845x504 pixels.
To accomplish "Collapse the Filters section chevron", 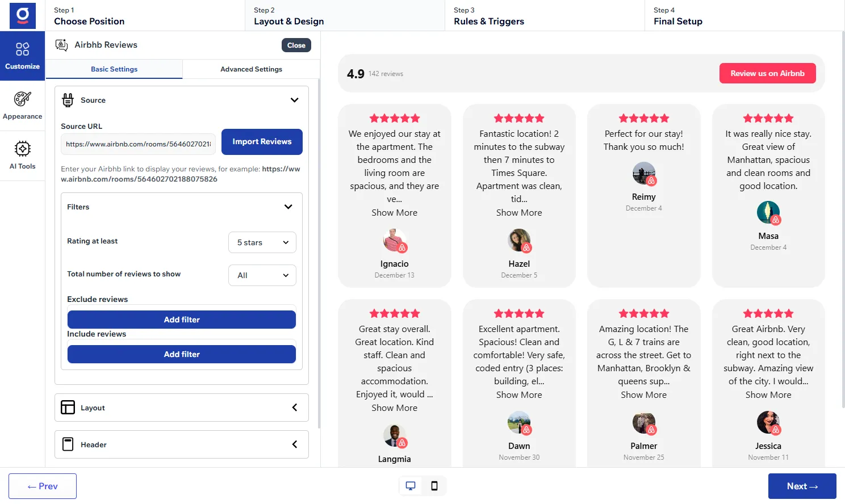I will pos(288,207).
